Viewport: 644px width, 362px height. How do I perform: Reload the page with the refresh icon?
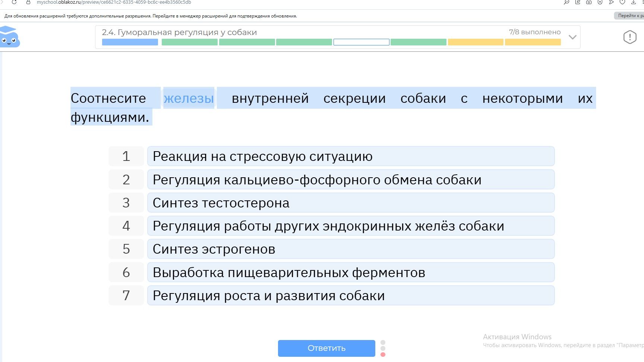pos(14,2)
